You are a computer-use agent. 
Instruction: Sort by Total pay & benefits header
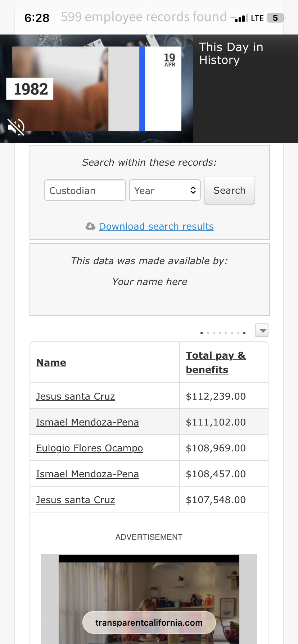click(x=216, y=362)
